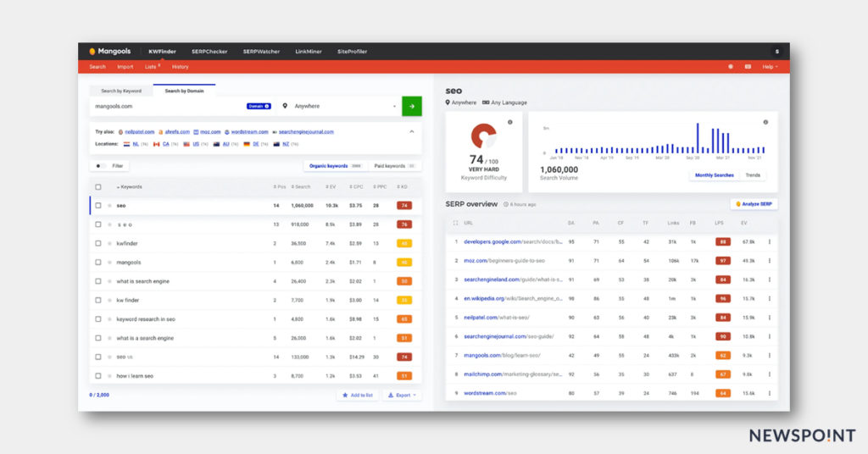Image resolution: width=868 pixels, height=454 pixels.
Task: Star the 'mangools' keyword row
Action: point(109,262)
